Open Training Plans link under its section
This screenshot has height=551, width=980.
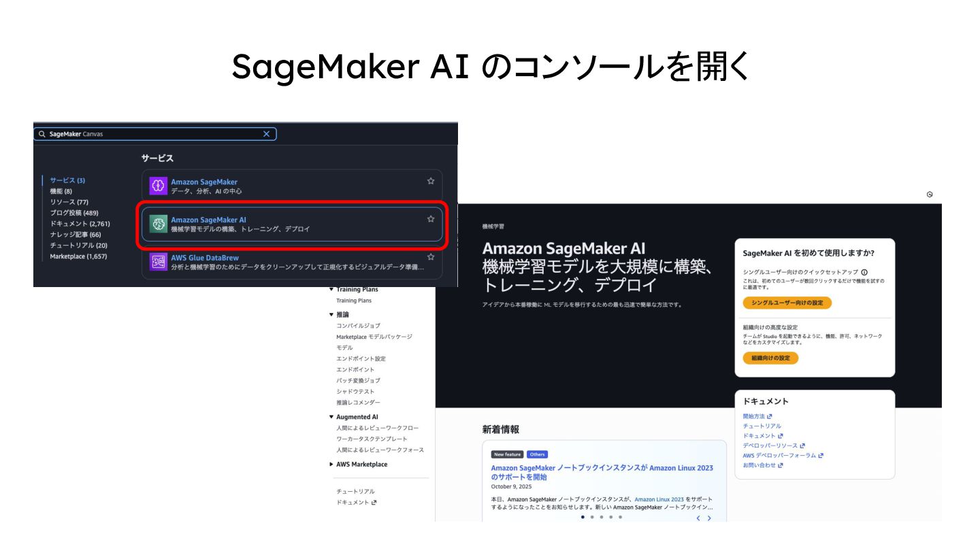[x=354, y=301]
